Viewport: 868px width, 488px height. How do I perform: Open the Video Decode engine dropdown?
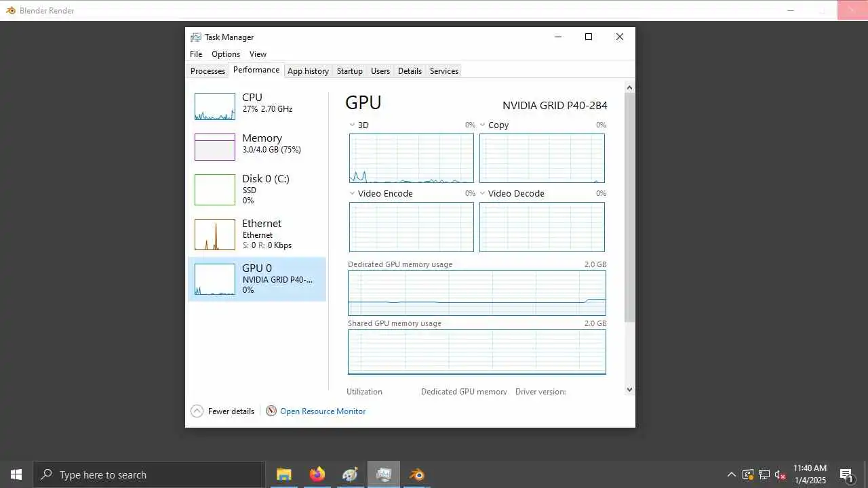pyautogui.click(x=483, y=193)
